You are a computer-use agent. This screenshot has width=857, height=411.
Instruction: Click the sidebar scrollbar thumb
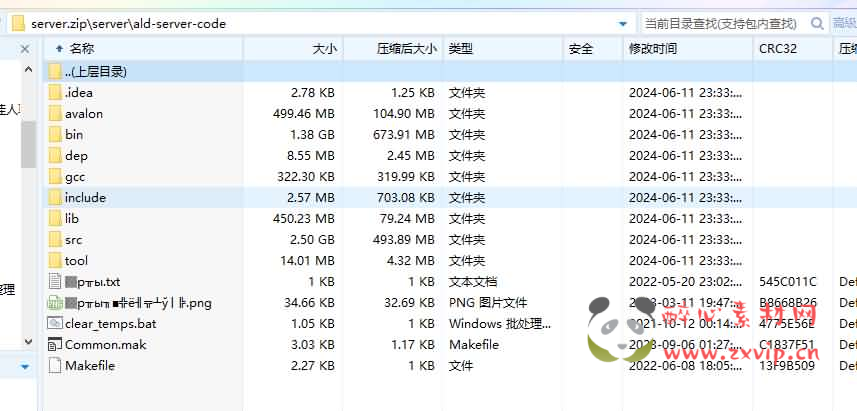pos(28,144)
